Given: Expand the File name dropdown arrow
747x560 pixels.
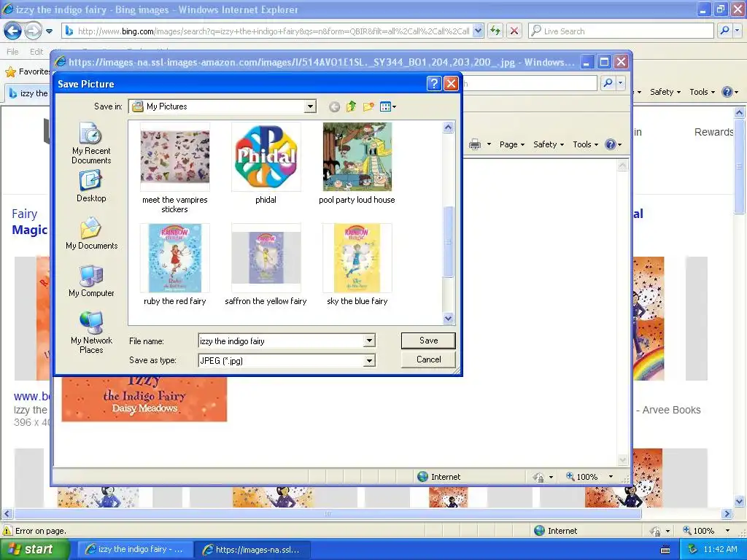Looking at the screenshot, I should click(369, 341).
